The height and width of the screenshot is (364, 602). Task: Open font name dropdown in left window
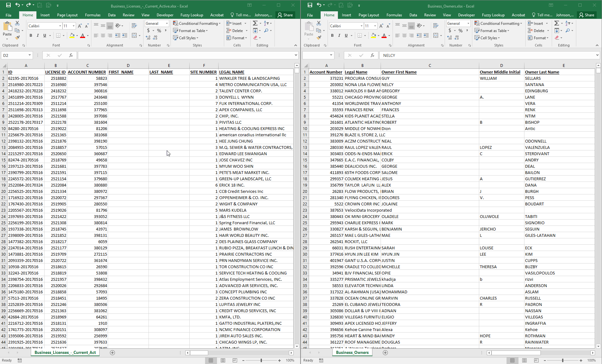(60, 26)
